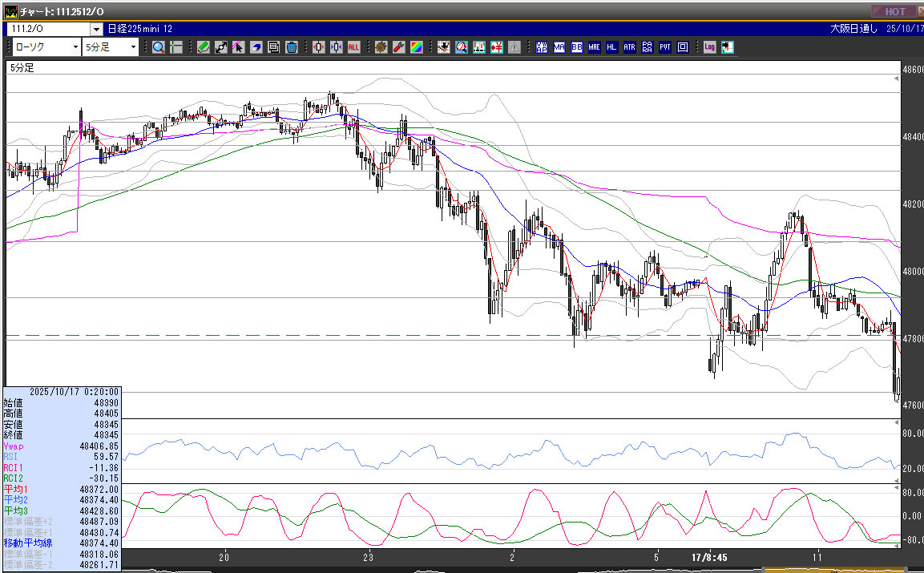Select the green pencil drawing tool
This screenshot has height=573, width=924.
204,47
